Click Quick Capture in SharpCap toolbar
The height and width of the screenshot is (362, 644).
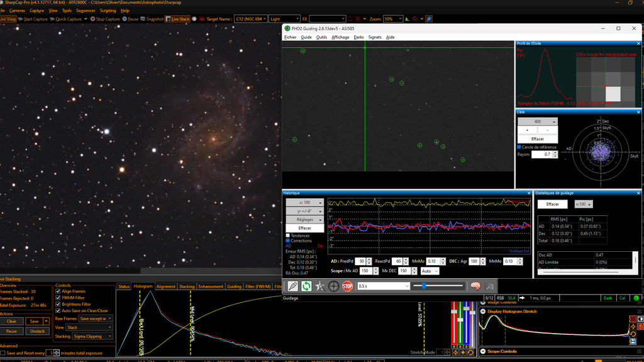(x=65, y=19)
